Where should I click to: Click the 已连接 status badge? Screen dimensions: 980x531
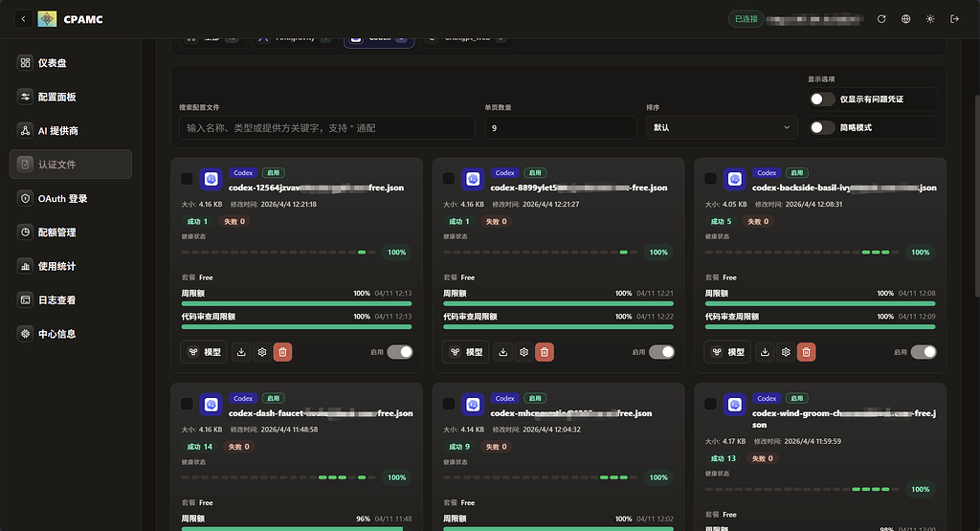tap(746, 19)
